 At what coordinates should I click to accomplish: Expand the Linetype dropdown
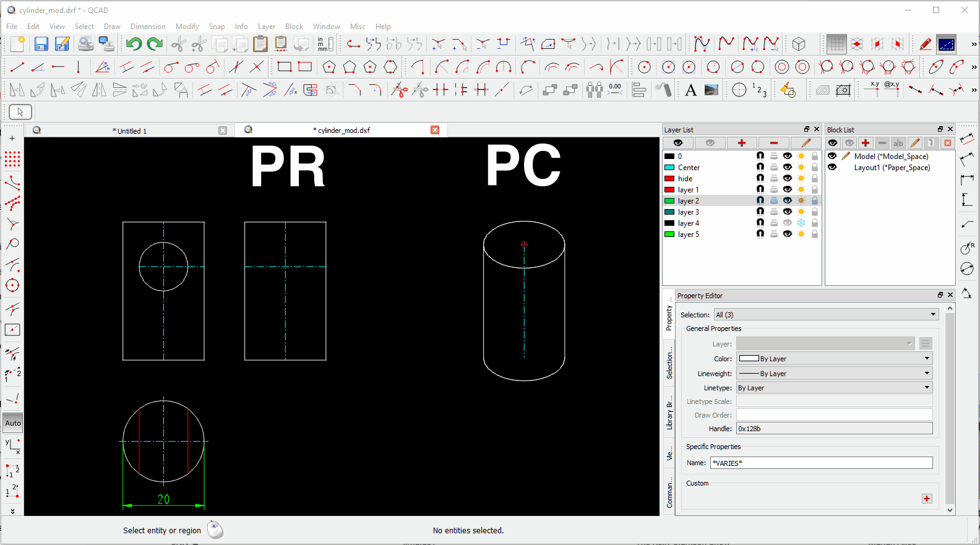click(x=835, y=388)
